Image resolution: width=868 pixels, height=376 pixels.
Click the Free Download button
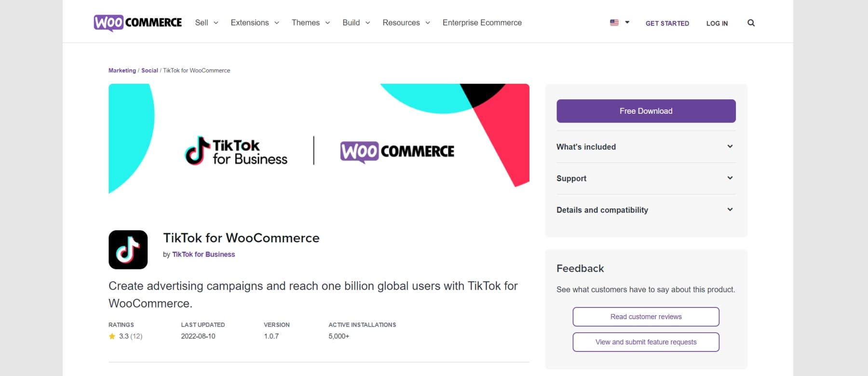[646, 111]
